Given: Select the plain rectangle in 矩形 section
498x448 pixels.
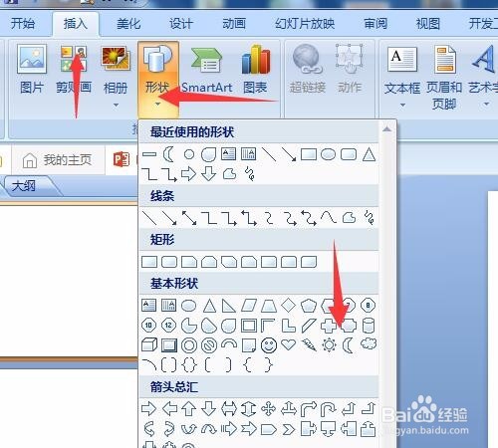Looking at the screenshot, I should [149, 262].
